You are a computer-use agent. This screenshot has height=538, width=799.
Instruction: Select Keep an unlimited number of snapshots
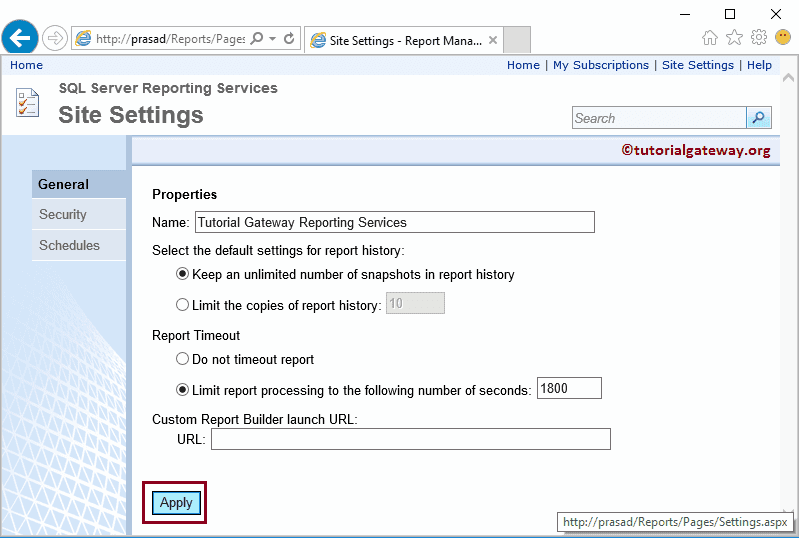click(182, 274)
